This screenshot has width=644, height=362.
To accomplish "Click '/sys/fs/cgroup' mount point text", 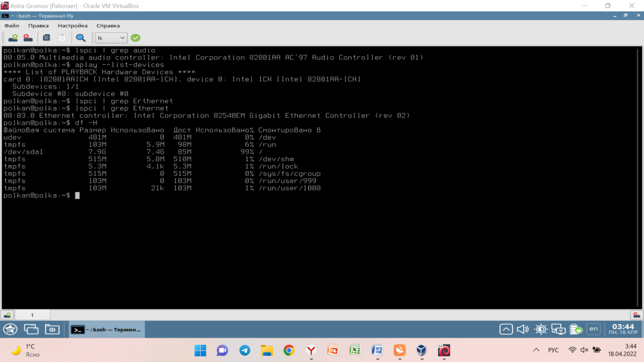I will 289,174.
